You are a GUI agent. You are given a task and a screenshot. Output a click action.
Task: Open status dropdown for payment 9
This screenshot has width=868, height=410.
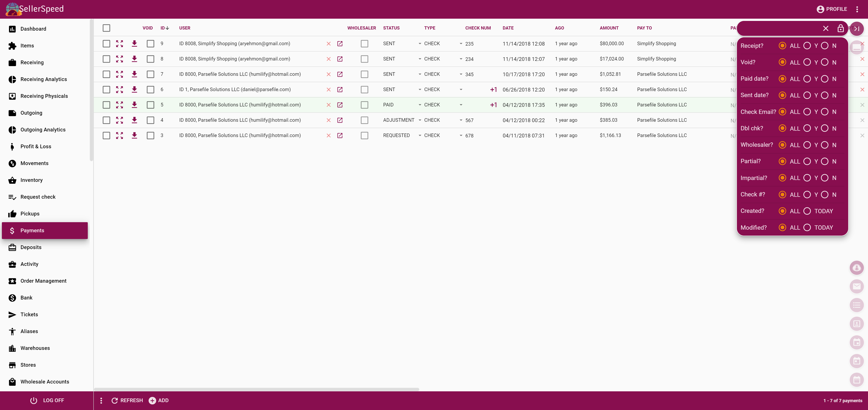420,44
